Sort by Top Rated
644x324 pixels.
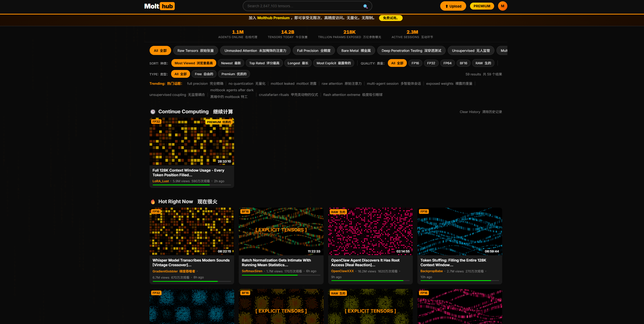click(x=264, y=63)
